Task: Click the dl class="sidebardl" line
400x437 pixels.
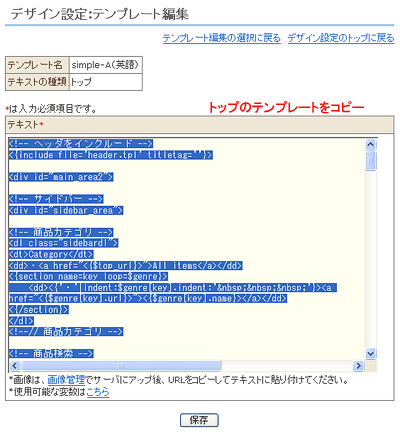Action: [x=64, y=243]
